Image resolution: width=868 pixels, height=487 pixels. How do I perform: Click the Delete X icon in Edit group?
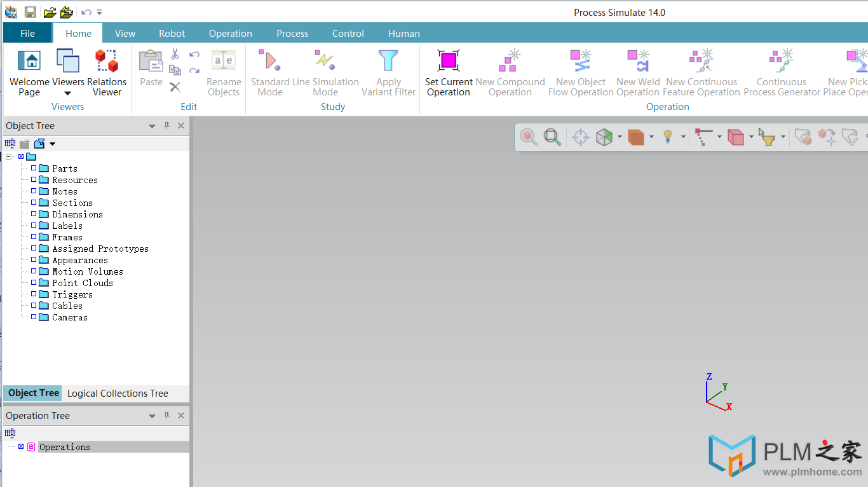[175, 86]
